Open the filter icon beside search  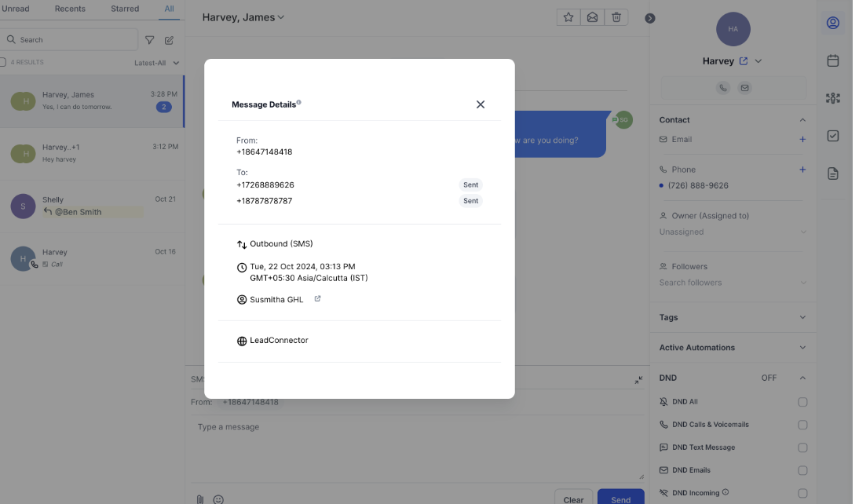click(149, 40)
